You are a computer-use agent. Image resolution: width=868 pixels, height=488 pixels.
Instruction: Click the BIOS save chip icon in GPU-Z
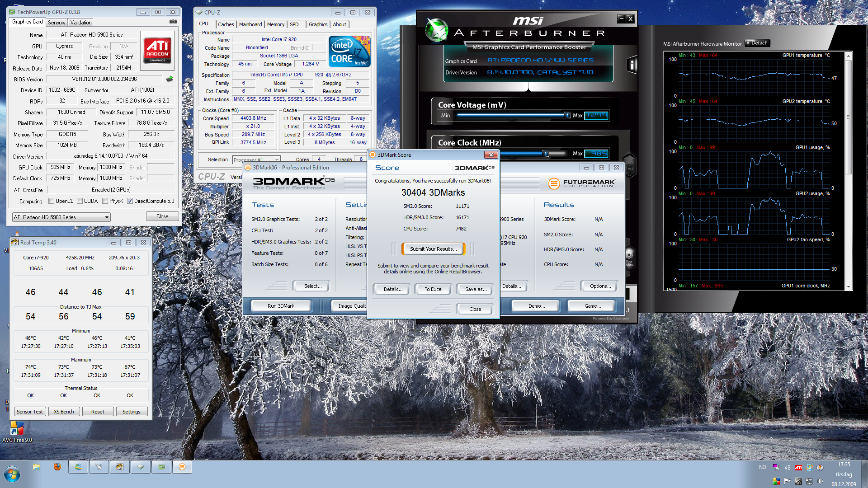170,79
